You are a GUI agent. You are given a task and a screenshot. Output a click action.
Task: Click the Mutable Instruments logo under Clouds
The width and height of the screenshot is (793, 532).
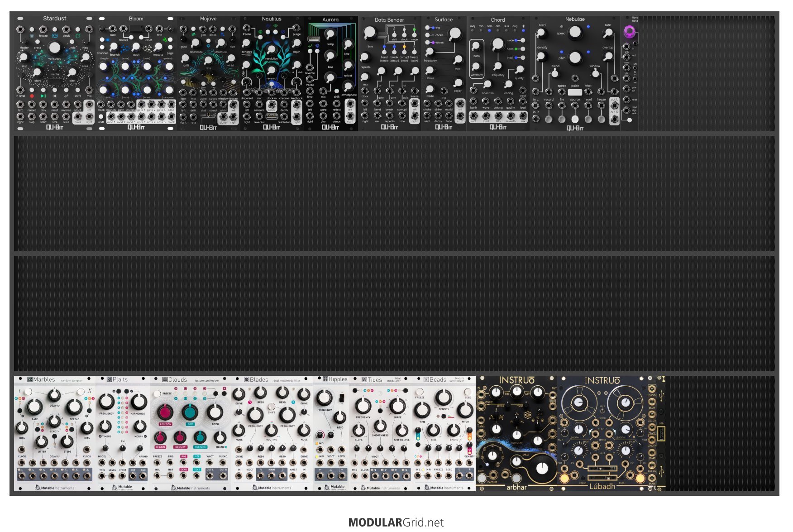point(191,488)
